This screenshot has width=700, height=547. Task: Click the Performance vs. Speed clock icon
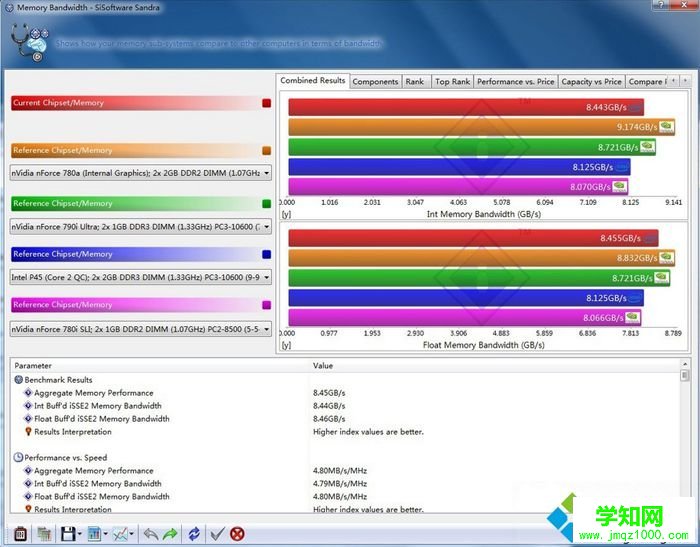18,458
